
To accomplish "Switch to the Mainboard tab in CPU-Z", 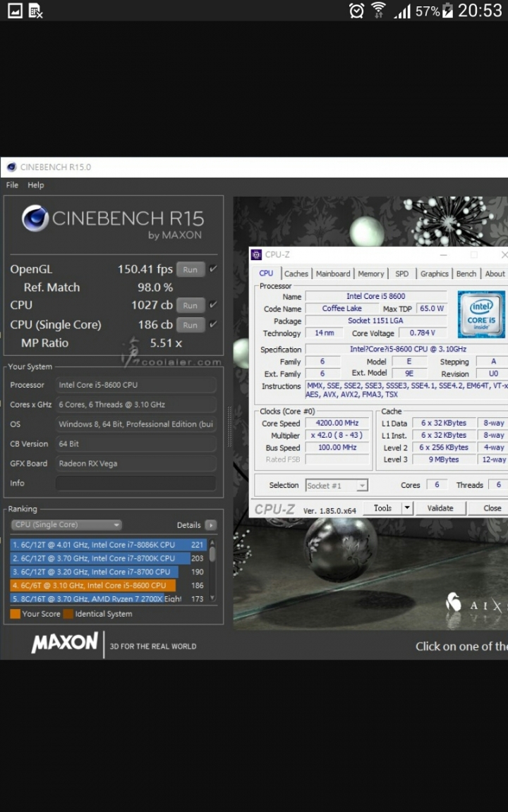I will pyautogui.click(x=333, y=274).
